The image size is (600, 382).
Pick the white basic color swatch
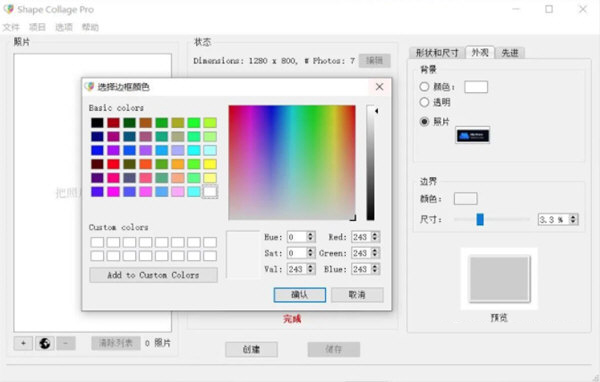click(210, 191)
